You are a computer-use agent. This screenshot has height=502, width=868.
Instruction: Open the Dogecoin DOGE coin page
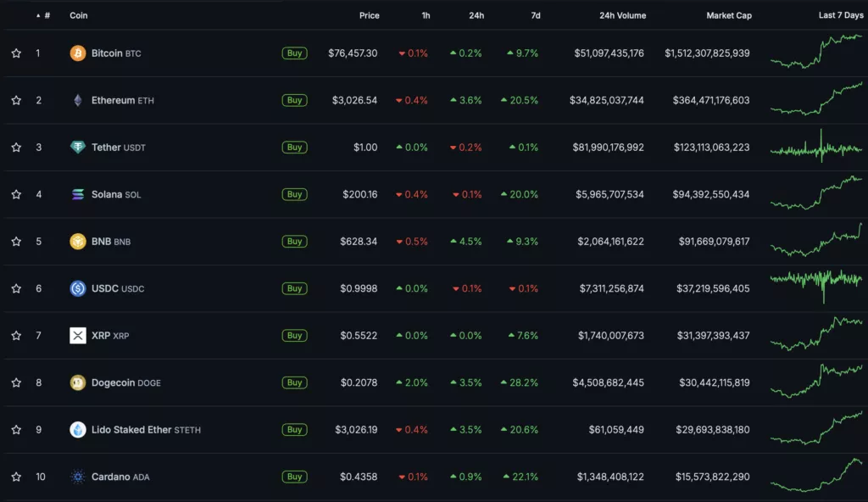pos(126,382)
